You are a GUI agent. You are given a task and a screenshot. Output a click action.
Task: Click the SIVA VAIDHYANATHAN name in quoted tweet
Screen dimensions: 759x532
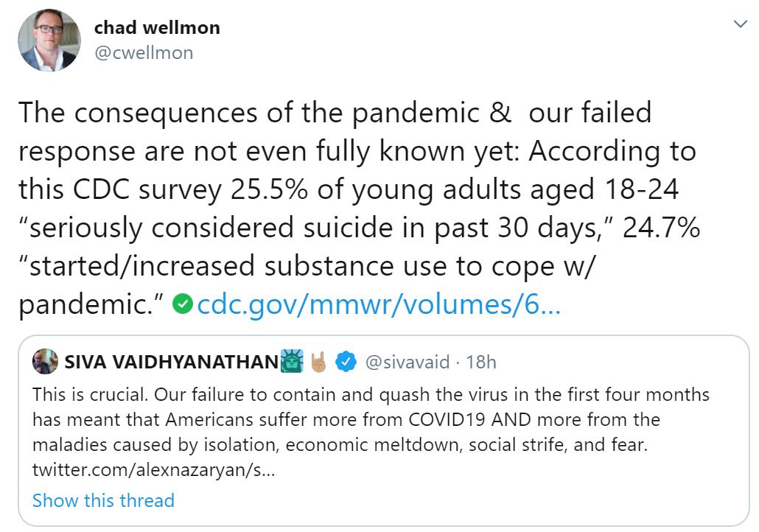pos(172,362)
